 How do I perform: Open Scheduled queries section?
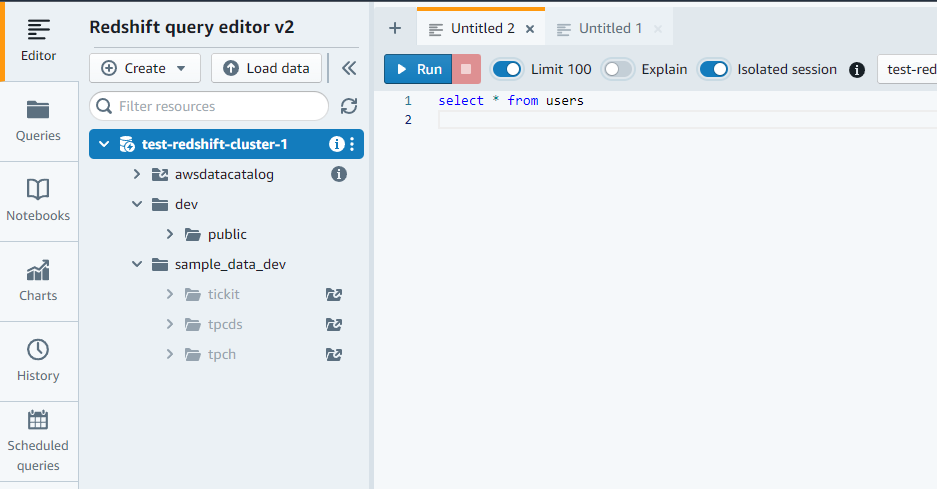(38, 442)
